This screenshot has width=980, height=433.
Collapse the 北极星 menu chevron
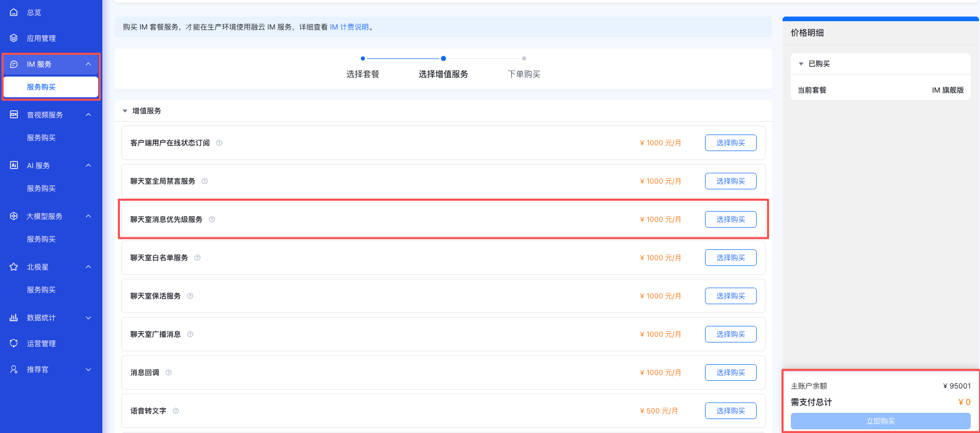pyautogui.click(x=88, y=267)
